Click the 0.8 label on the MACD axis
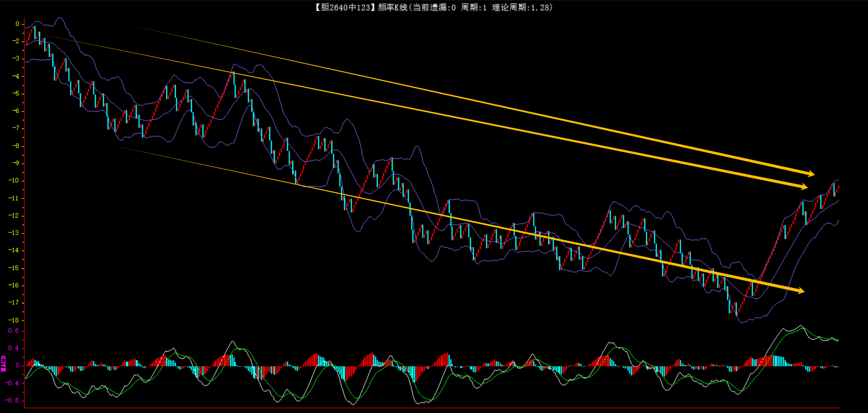Screen dimensions: 868x413 coord(13,331)
